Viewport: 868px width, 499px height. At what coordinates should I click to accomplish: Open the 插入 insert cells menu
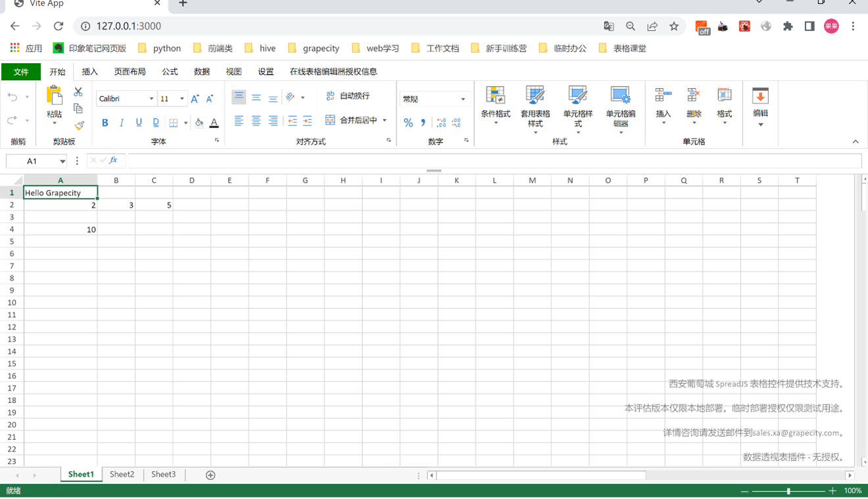(x=663, y=105)
